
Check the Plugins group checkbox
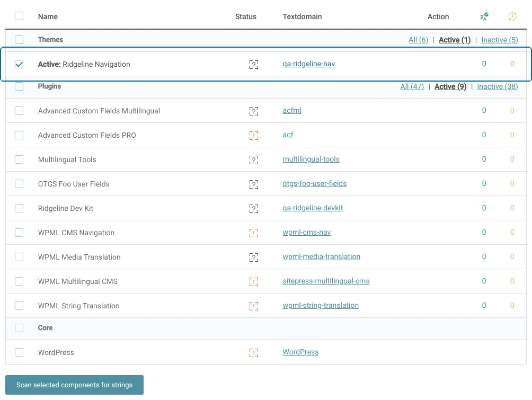click(x=19, y=86)
